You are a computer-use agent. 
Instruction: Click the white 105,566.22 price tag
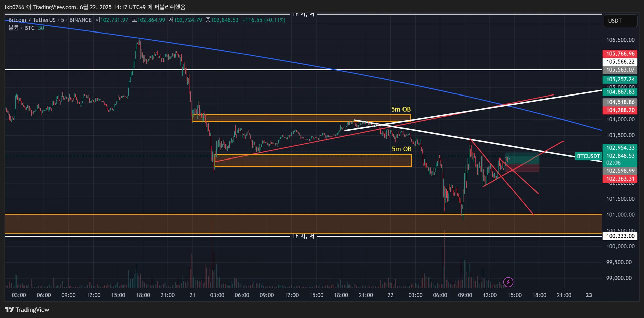click(x=620, y=62)
